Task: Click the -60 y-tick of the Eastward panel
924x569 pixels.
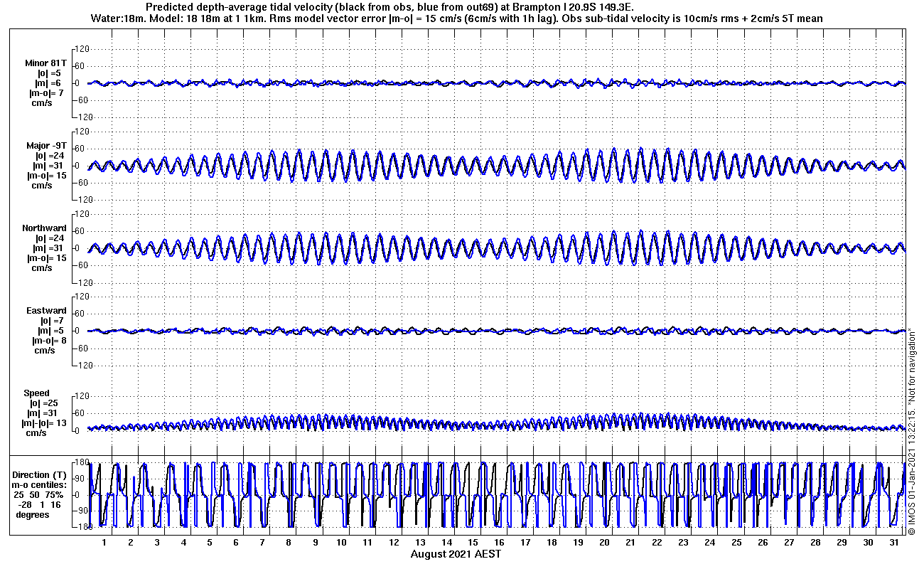Action: click(x=80, y=348)
